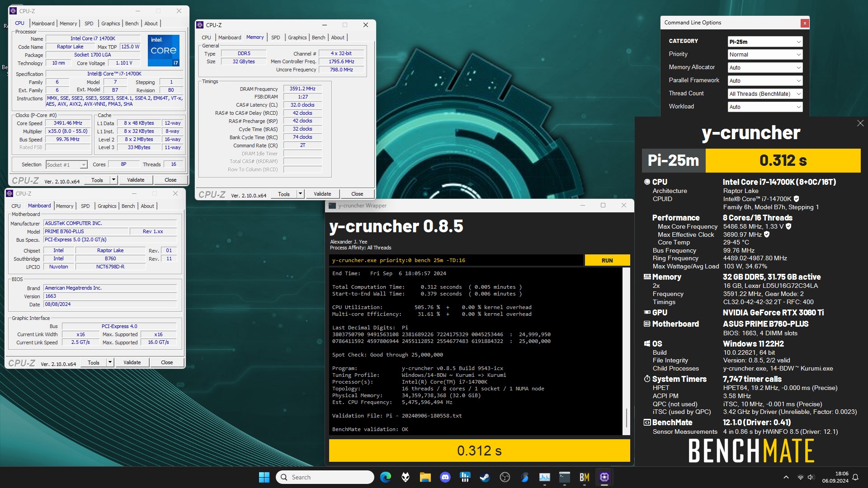
Task: Switch to Graphics tab in CPU-Z Memory window
Action: pos(297,38)
